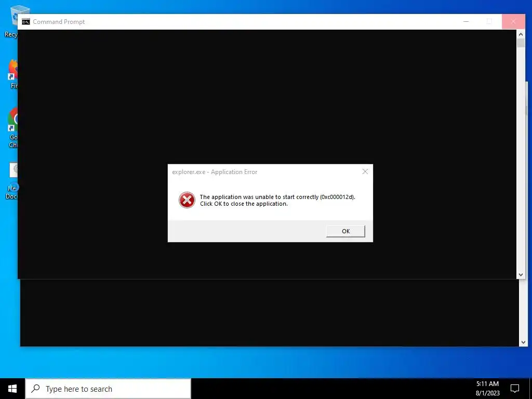Click the Command Prompt title bar icon

coord(26,22)
